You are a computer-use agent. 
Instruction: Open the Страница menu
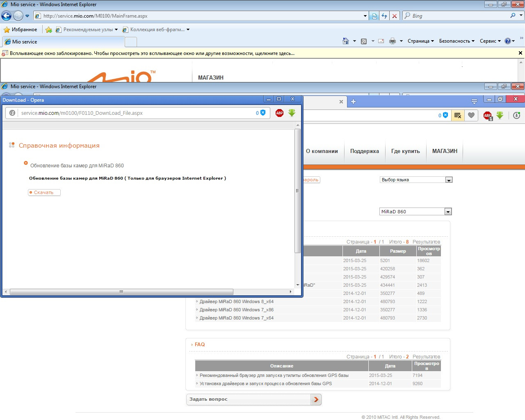pyautogui.click(x=420, y=41)
